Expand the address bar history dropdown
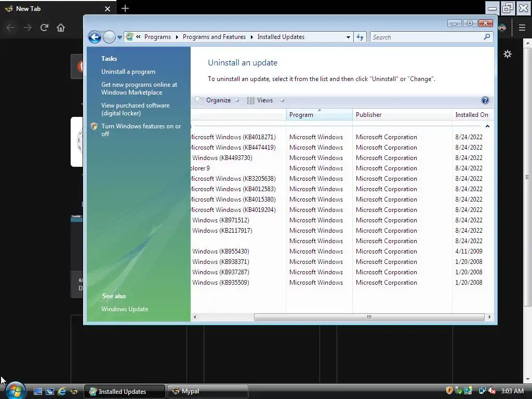 point(348,37)
